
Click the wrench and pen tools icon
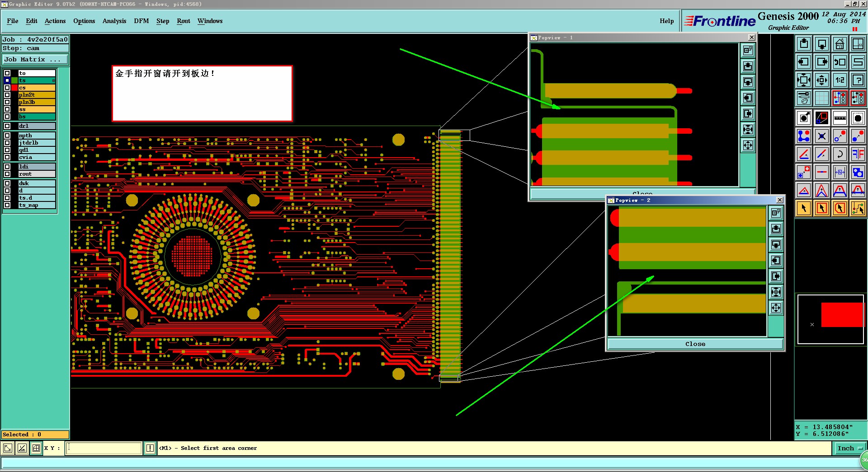[x=804, y=98]
